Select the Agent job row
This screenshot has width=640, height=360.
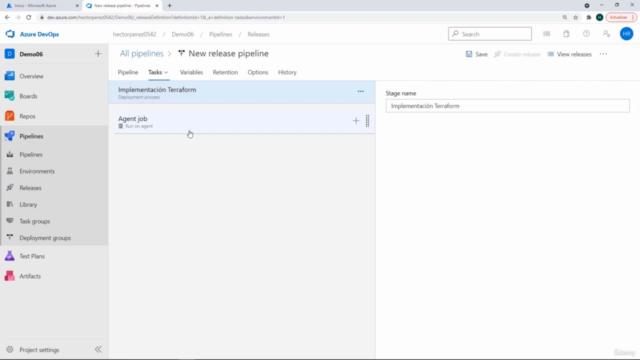244,121
